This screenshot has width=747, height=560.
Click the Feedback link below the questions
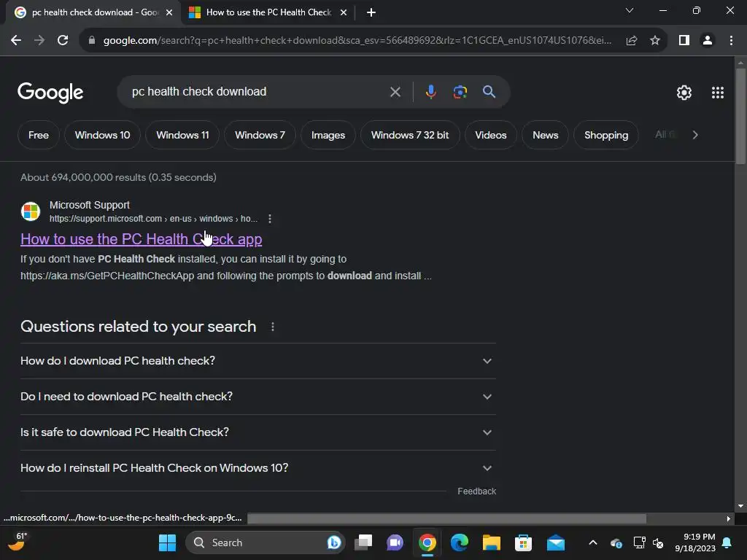[x=476, y=491]
